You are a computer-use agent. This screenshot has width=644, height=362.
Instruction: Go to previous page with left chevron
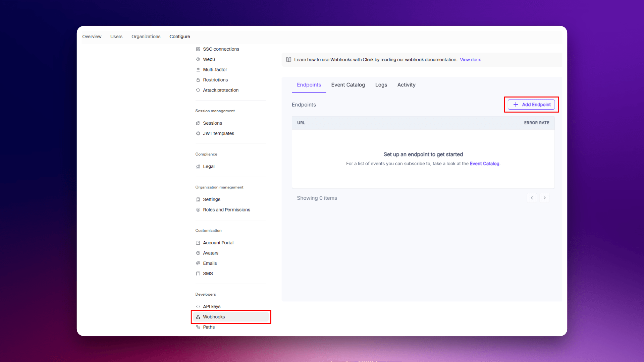(x=532, y=198)
